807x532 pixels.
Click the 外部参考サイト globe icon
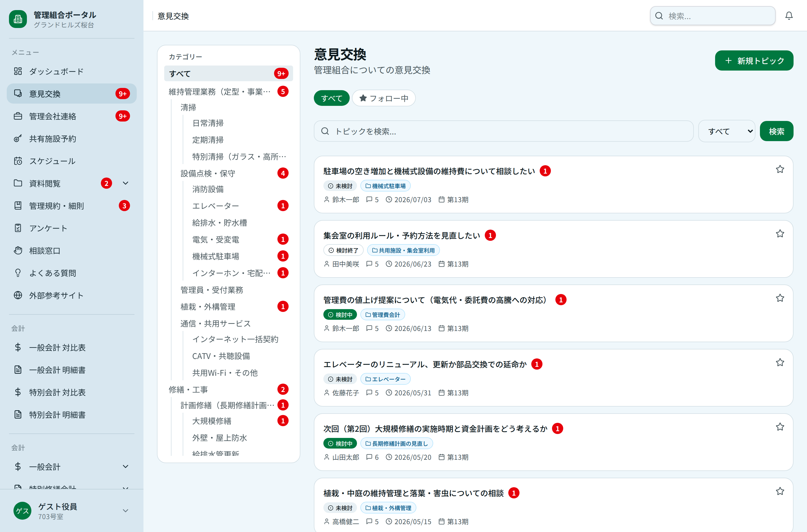coord(18,295)
